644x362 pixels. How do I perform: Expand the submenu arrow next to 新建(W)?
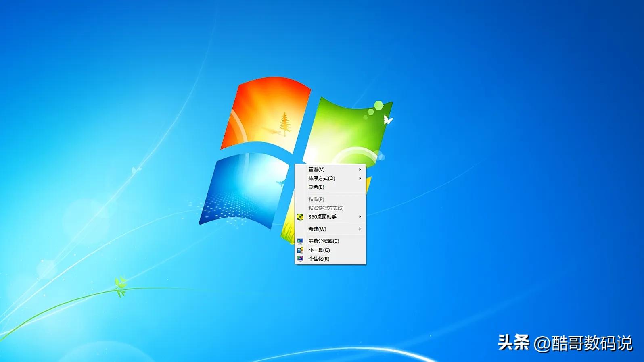tap(360, 229)
